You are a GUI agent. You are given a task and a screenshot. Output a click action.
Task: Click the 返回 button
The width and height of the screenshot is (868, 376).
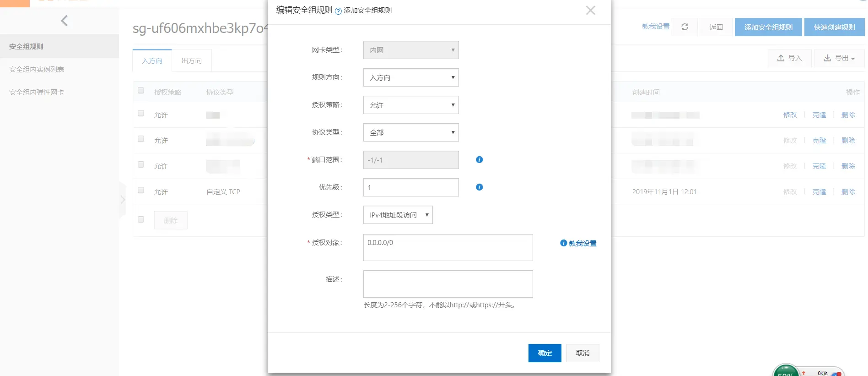(x=716, y=27)
